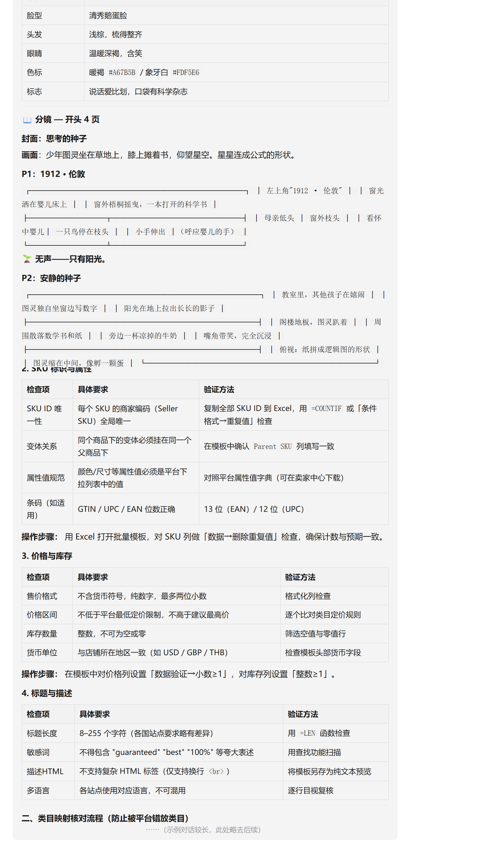Click the storyboard text （呼应婴儿的手）
This screenshot has width=478, height=868.
tap(207, 232)
